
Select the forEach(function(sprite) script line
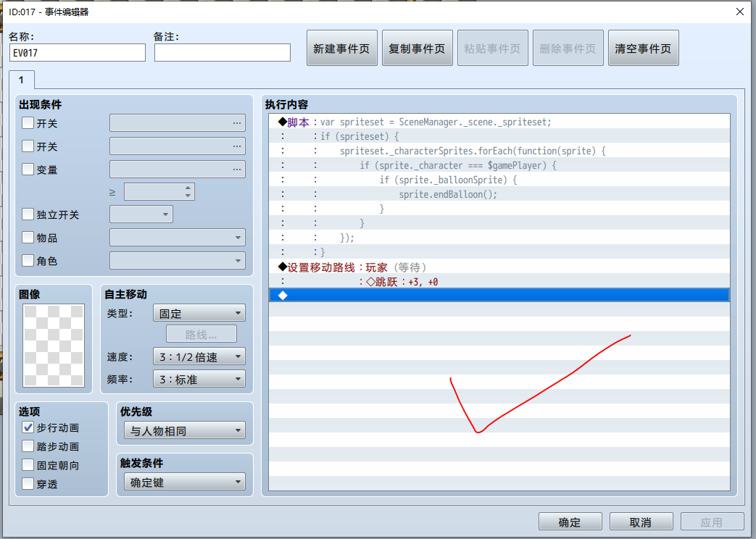[x=499, y=151]
